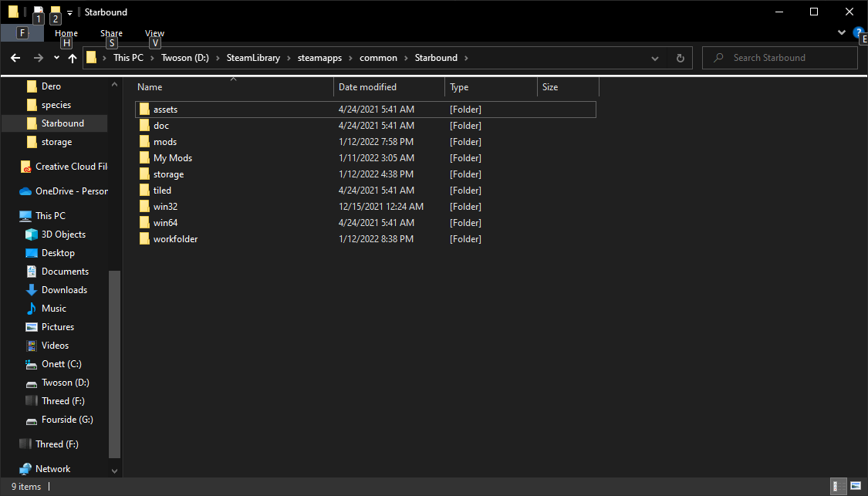Open the Help question mark icon
Image resolution: width=868 pixels, height=496 pixels.
(859, 32)
